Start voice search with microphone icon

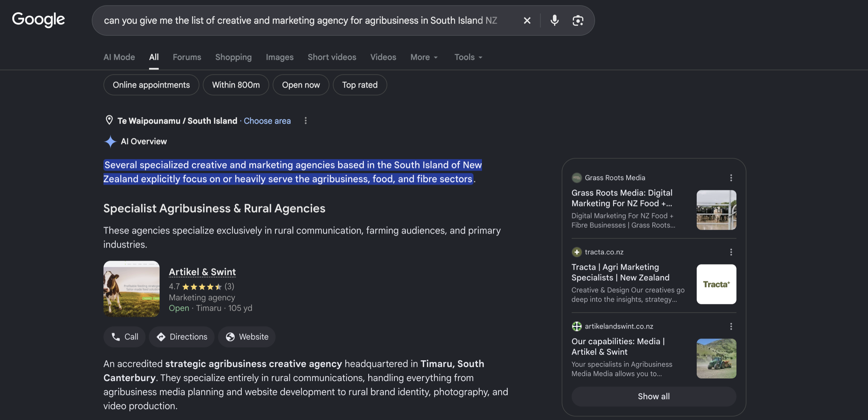554,21
